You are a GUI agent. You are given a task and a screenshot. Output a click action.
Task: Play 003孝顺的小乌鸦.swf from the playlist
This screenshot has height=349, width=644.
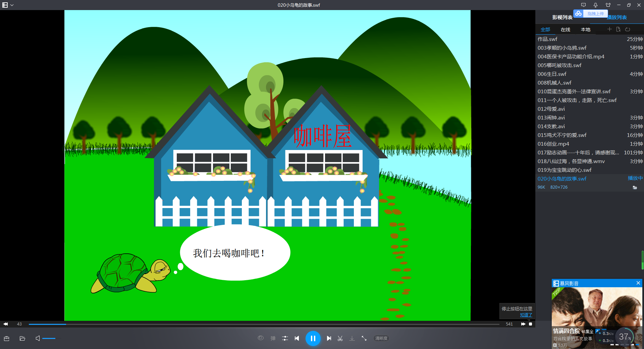(590, 48)
